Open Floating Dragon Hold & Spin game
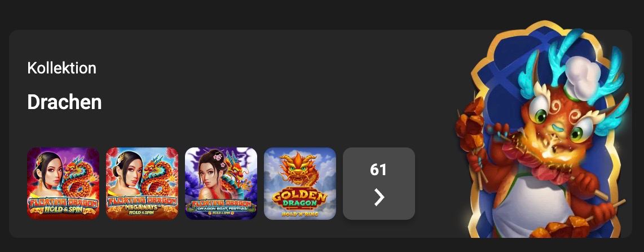Image resolution: width=644 pixels, height=252 pixels. coord(63,184)
